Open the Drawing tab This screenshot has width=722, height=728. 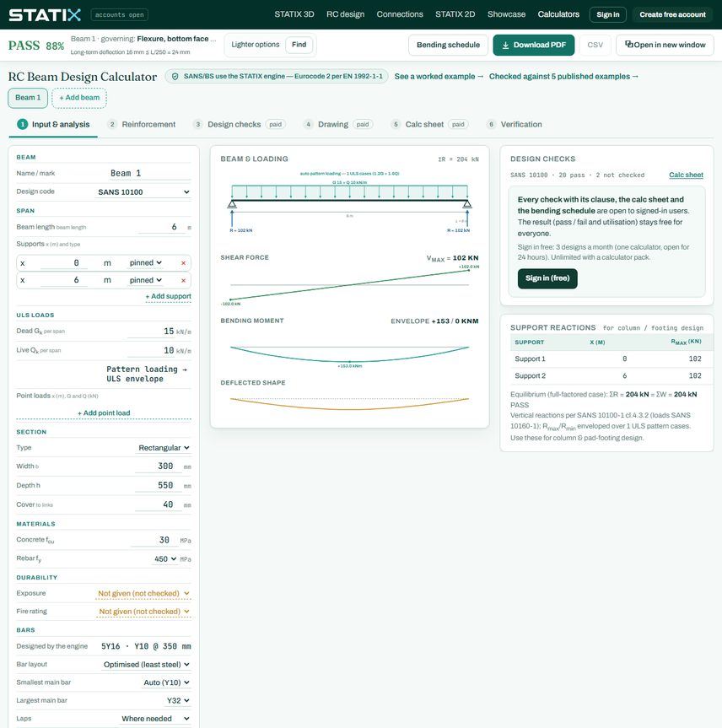click(337, 125)
